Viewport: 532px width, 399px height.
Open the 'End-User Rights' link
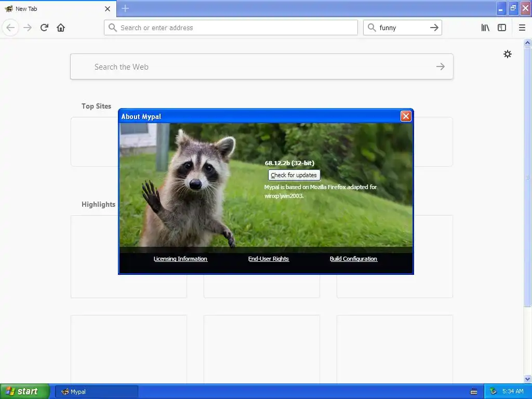[269, 259]
